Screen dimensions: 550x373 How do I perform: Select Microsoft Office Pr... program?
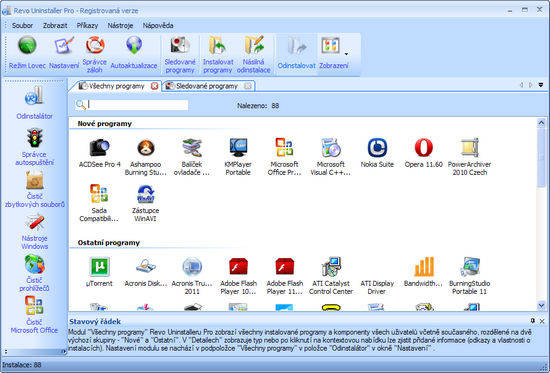[x=284, y=157]
